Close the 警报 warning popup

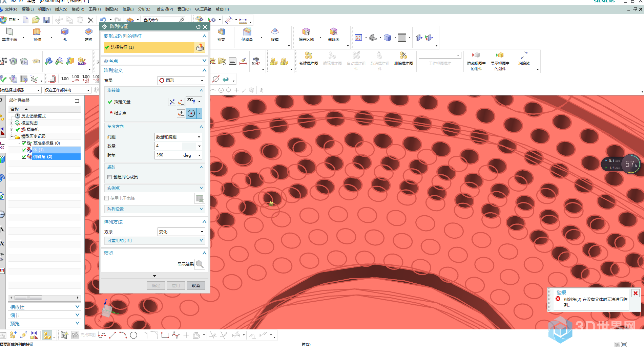pos(636,293)
